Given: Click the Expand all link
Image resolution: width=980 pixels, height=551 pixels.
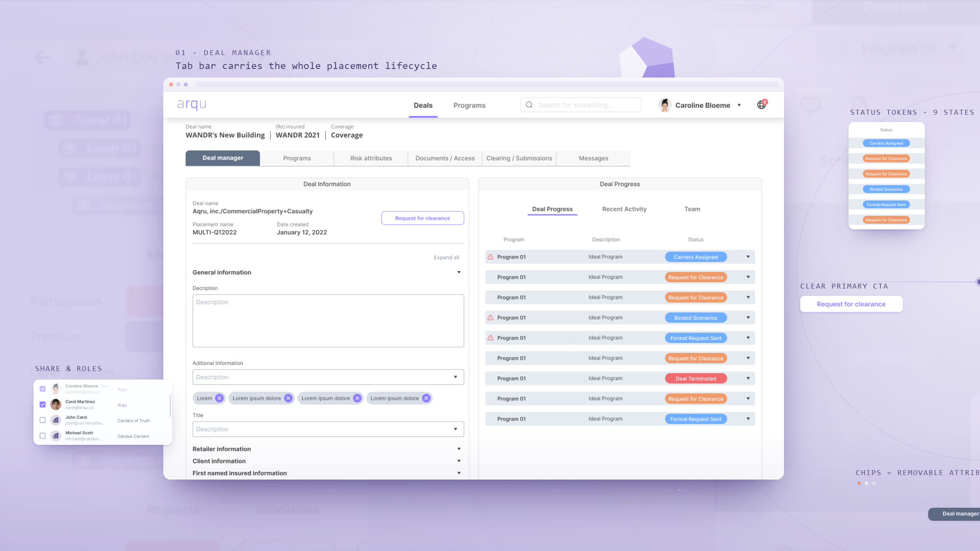Looking at the screenshot, I should click(x=446, y=257).
